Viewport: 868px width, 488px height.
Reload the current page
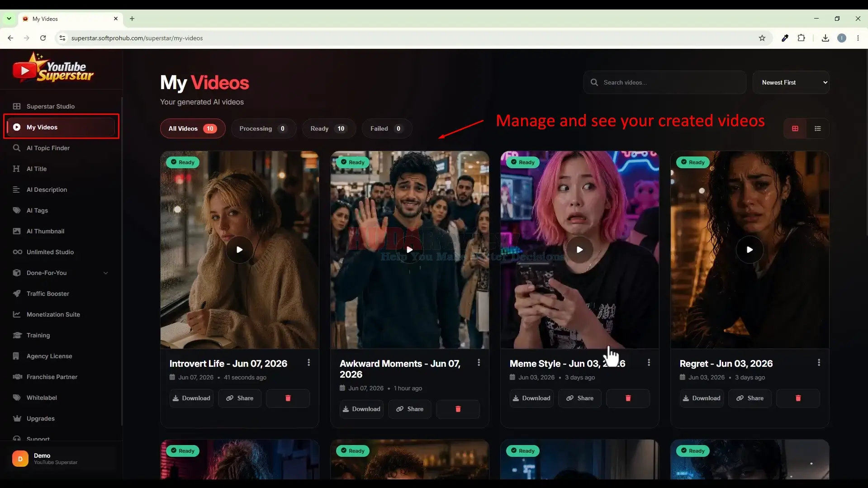(43, 38)
